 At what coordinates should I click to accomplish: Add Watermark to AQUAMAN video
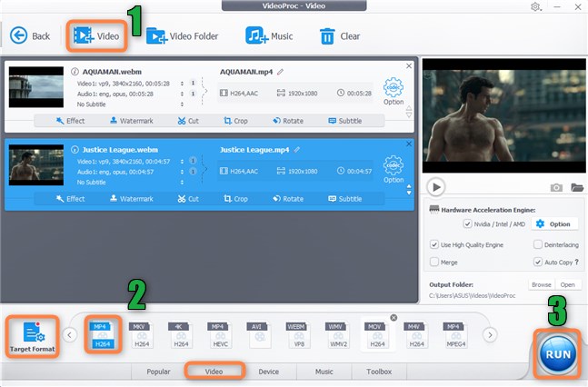132,121
